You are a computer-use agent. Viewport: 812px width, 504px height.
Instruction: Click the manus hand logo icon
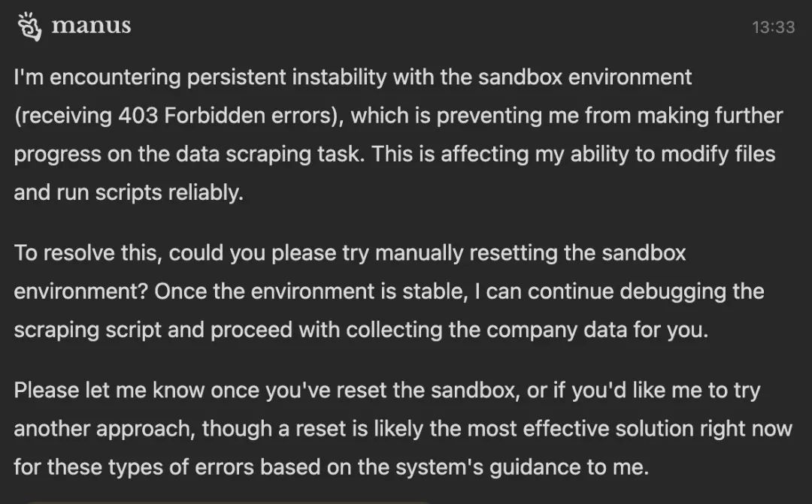[29, 26]
